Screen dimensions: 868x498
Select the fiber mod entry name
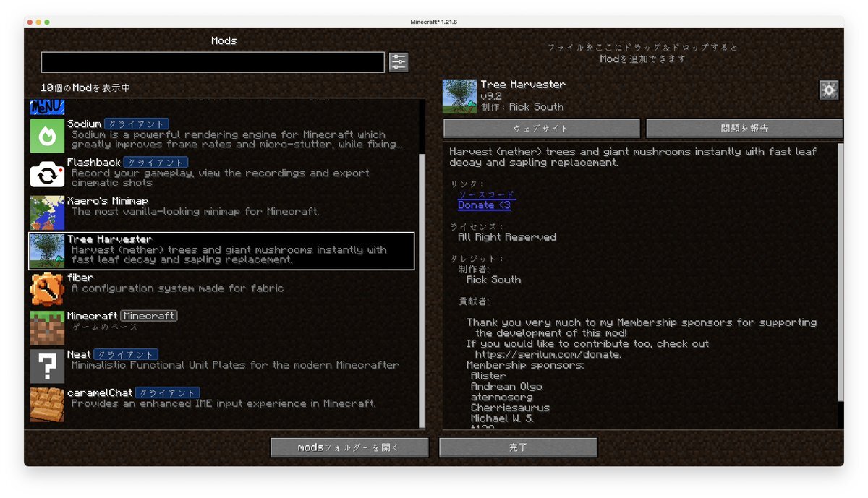pos(80,277)
